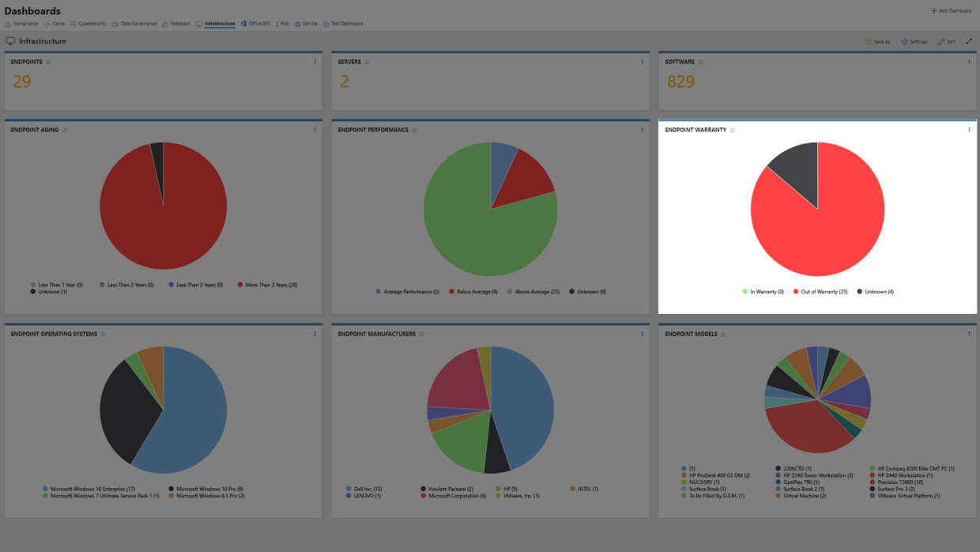Toggle the In Warranty (0) legend item

(x=763, y=292)
